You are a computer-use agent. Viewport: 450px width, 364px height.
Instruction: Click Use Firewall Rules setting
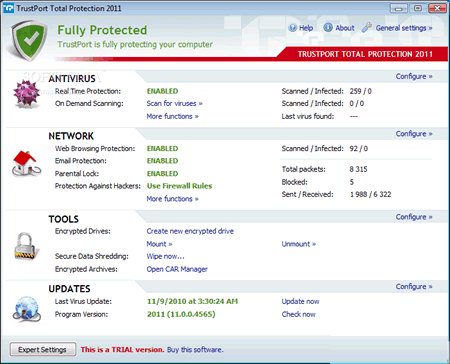179,186
